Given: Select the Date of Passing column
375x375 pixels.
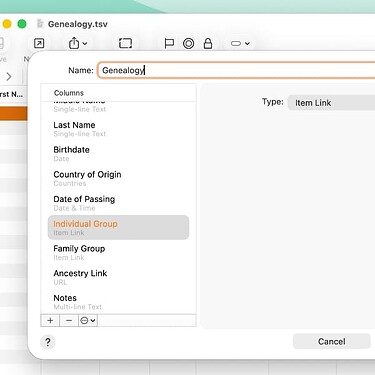Looking at the screenshot, I should point(118,203).
